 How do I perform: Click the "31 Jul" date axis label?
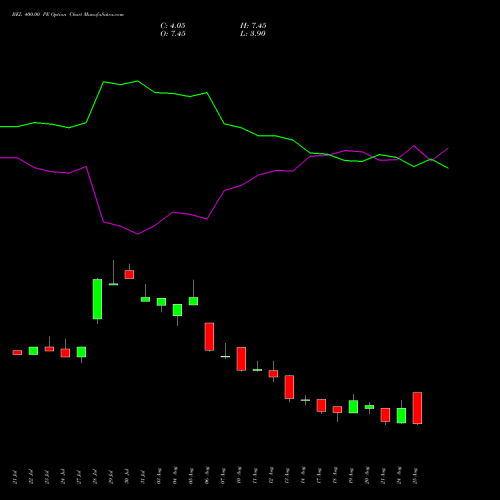pyautogui.click(x=143, y=477)
